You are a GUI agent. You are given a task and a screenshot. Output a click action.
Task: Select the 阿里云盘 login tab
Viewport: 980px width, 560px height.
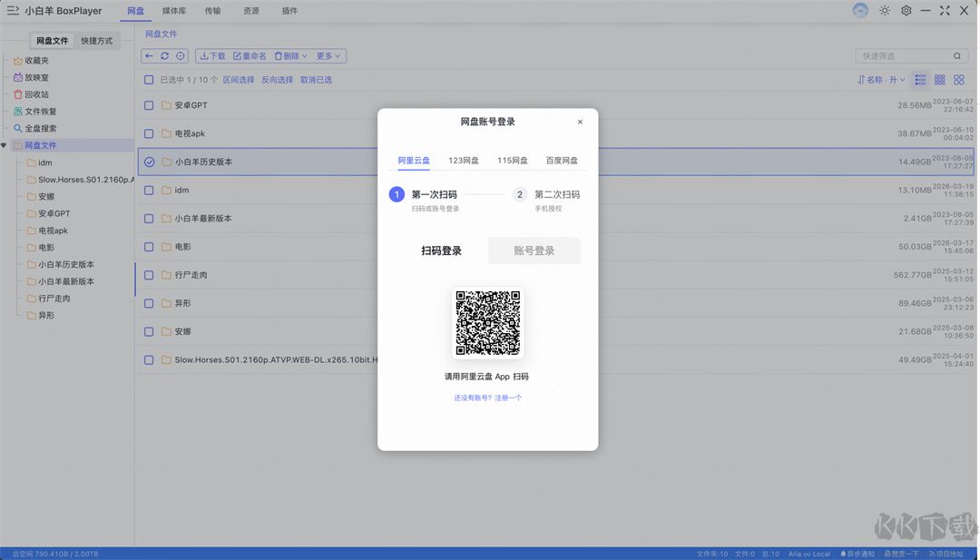414,161
